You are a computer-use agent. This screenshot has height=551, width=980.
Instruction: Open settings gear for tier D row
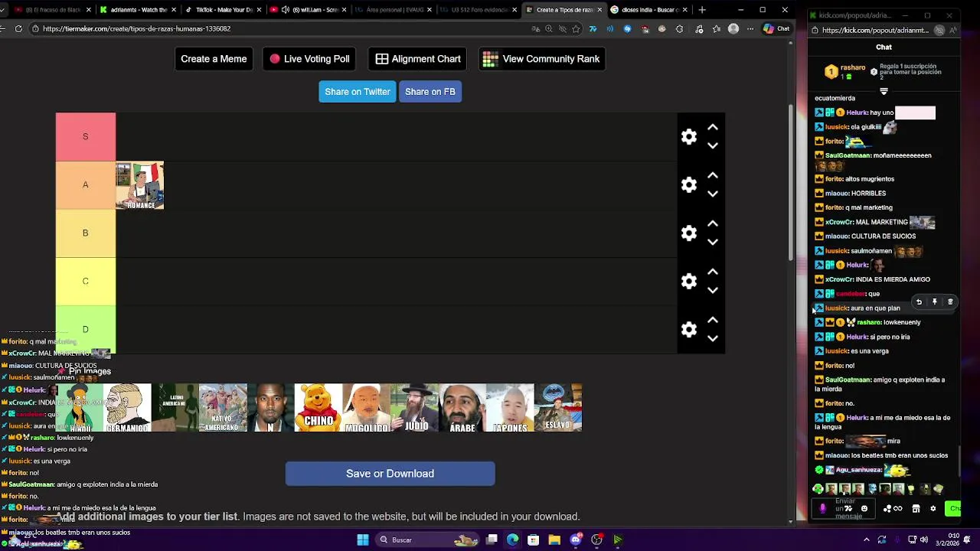pos(689,329)
